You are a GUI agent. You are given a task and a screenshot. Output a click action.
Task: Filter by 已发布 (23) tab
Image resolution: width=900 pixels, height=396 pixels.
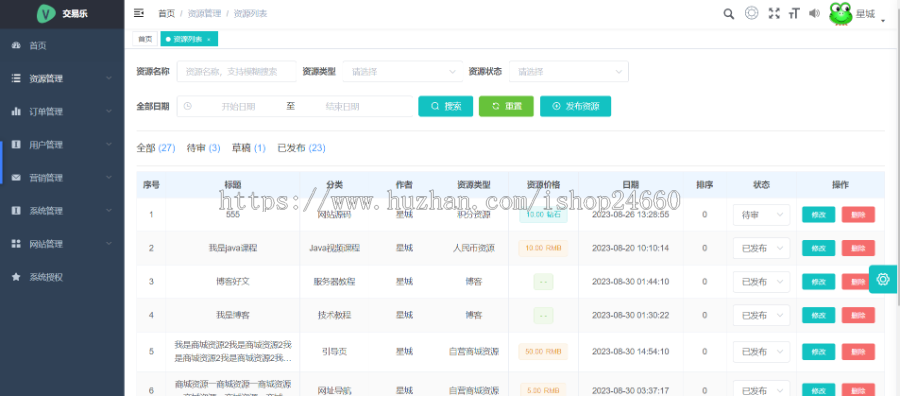pos(301,148)
